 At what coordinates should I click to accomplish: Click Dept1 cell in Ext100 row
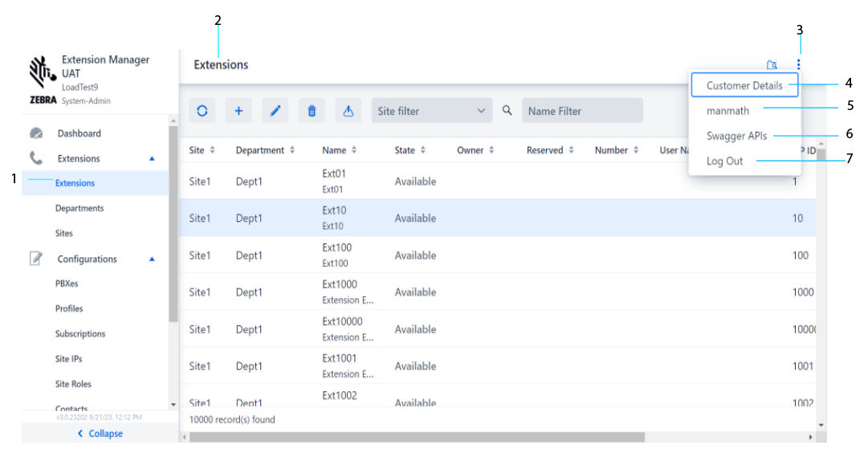point(249,255)
